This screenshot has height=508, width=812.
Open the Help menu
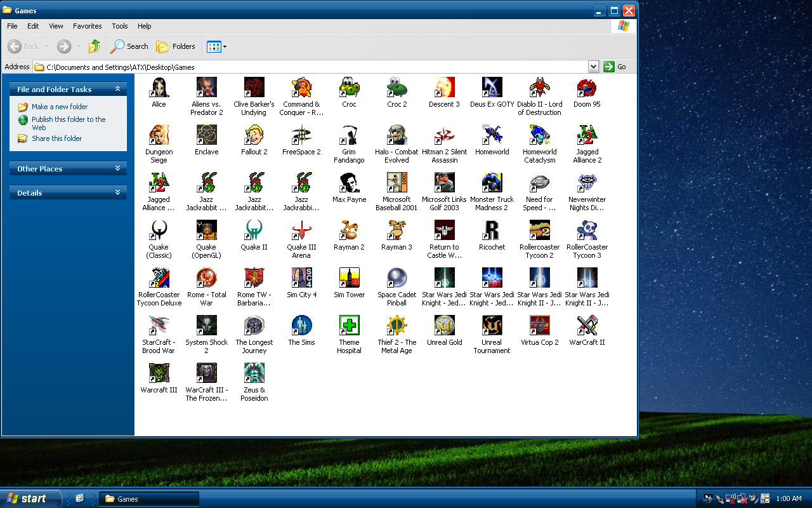[145, 26]
